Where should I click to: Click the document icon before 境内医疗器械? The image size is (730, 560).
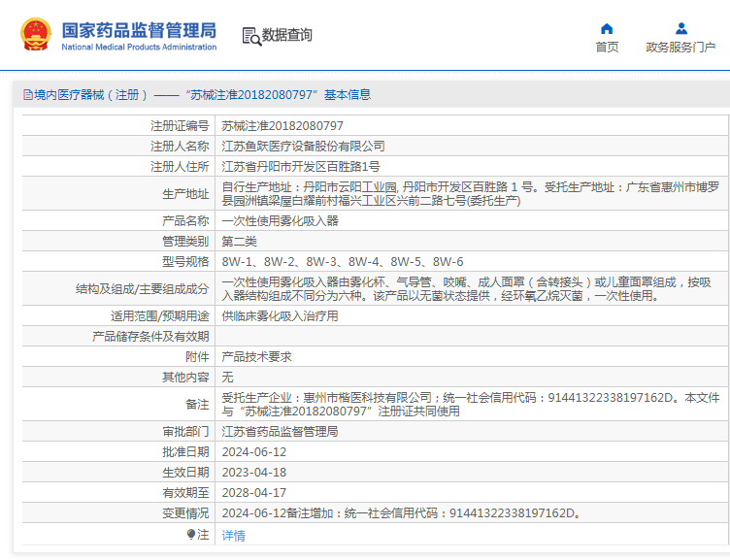click(28, 95)
